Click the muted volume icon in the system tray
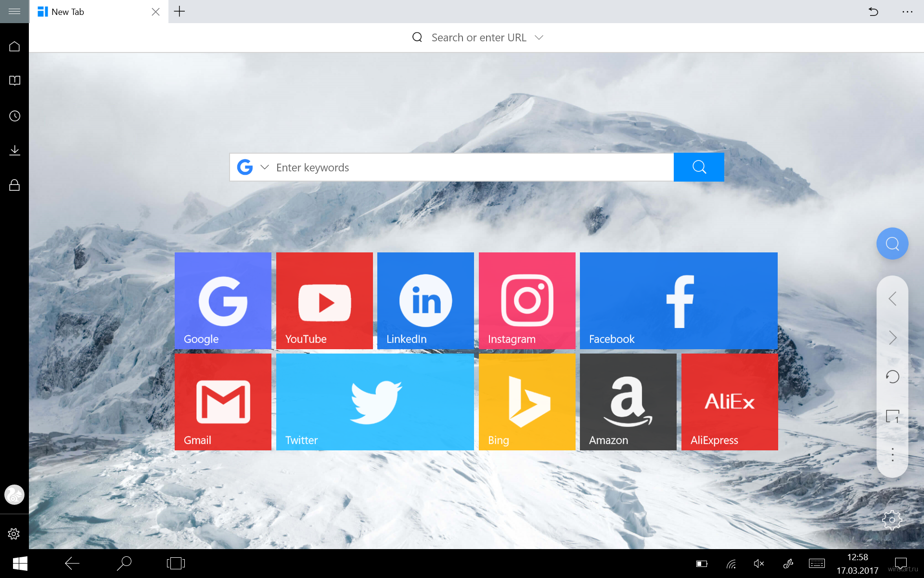The width and height of the screenshot is (924, 578). click(x=759, y=564)
